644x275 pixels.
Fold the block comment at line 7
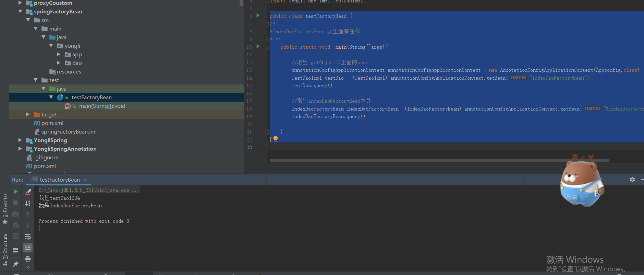[267, 24]
